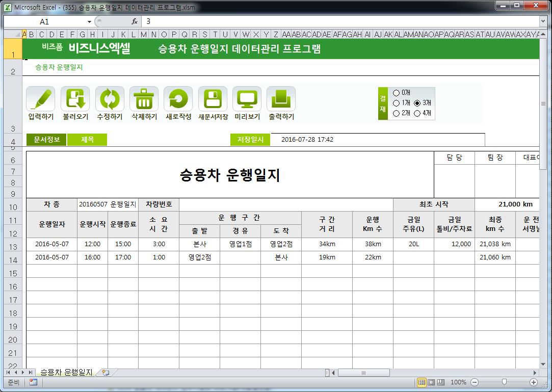Choose the 4개 approval radio option
This screenshot has height=392, width=552.
pos(417,113)
